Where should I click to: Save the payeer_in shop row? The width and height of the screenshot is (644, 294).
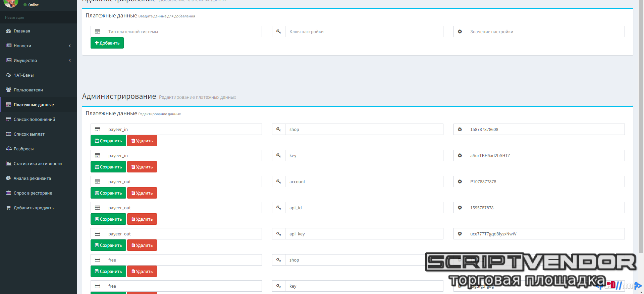point(108,141)
